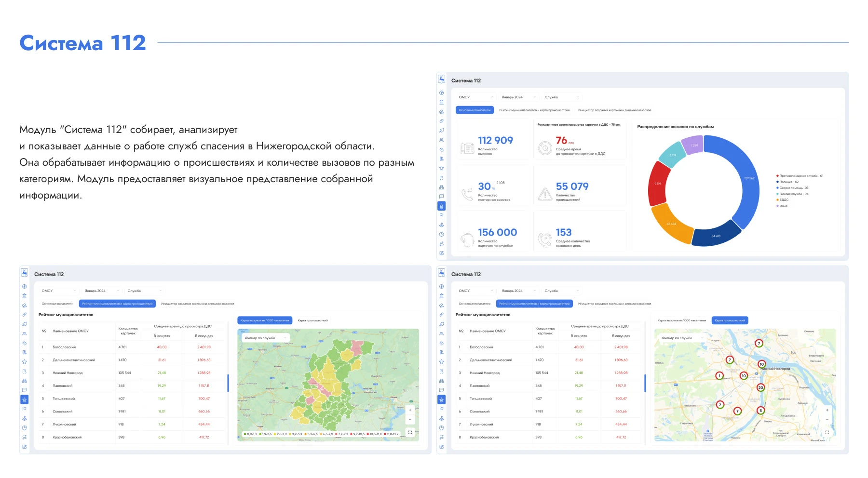The width and height of the screenshot is (868, 478).
Task: Select 'Карта происшествий' tab beside the colored districts map
Action: [312, 320]
